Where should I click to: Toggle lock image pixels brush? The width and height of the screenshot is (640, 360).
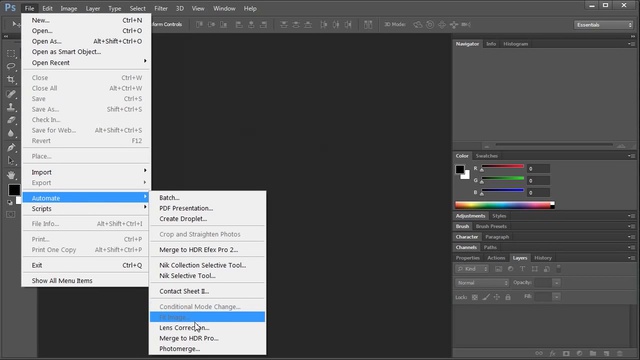(486, 297)
